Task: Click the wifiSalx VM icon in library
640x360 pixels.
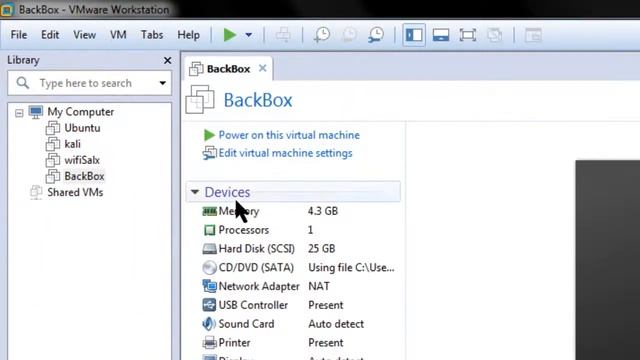Action: coord(53,160)
